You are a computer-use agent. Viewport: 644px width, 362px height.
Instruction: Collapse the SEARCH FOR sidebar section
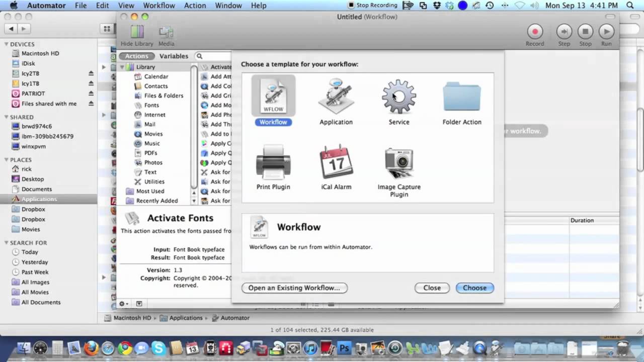point(7,243)
